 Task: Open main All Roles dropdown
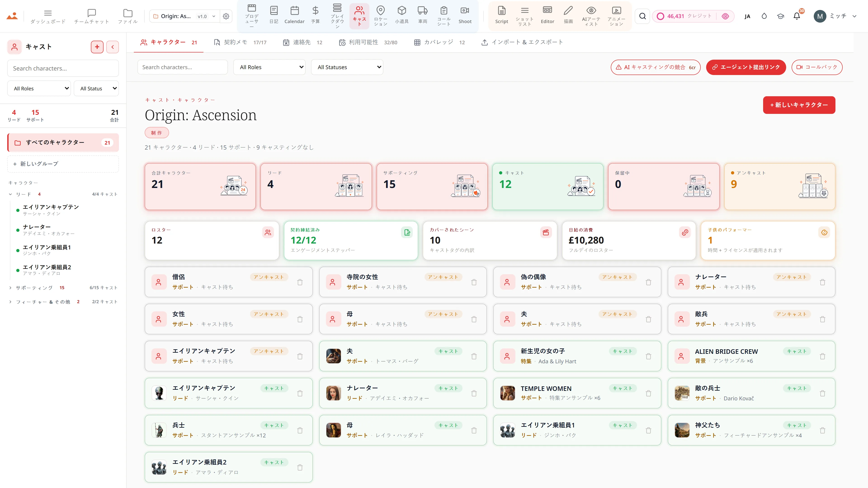click(x=270, y=67)
